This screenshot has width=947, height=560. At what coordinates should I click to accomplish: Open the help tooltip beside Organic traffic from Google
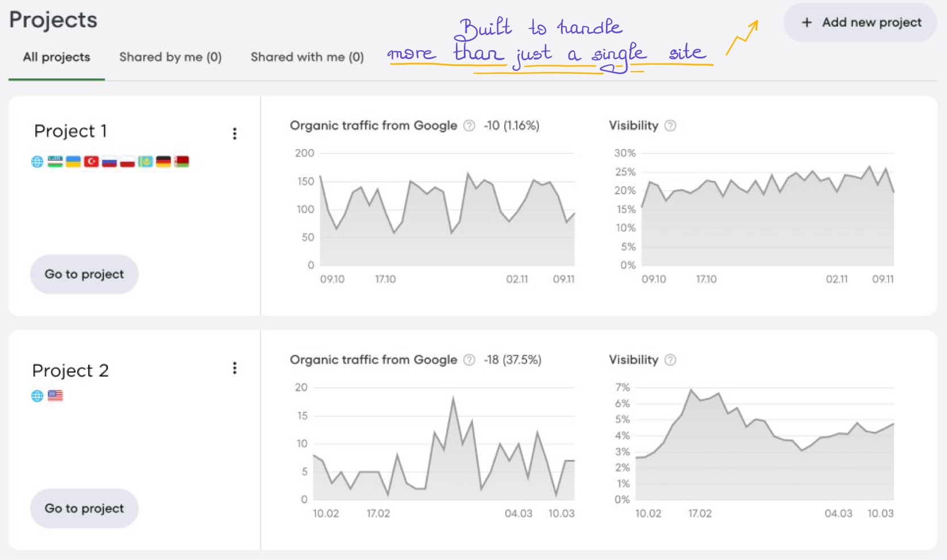(x=468, y=126)
